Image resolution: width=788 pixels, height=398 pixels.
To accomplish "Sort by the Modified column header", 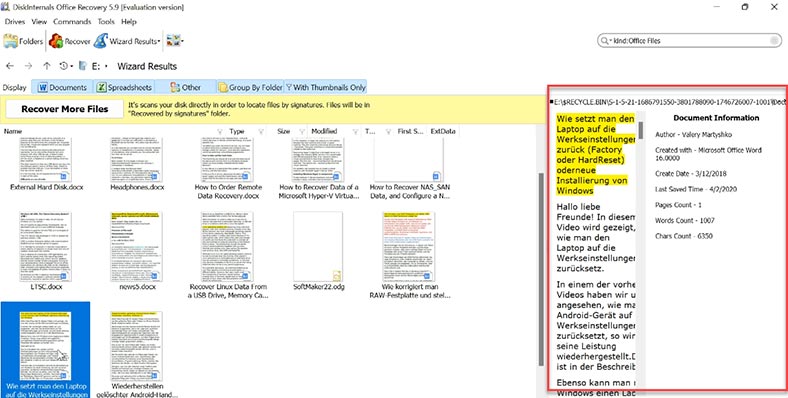I will (x=324, y=131).
